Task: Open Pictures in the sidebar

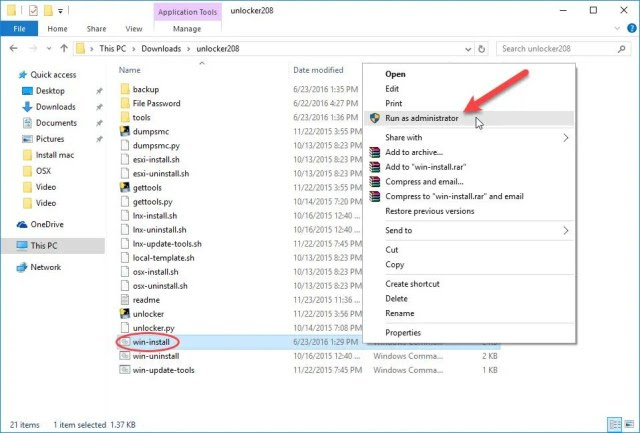Action: coord(50,139)
